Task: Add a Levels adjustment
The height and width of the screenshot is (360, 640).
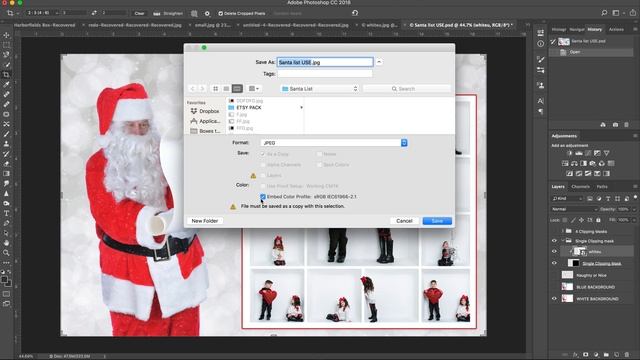Action: tap(579, 153)
